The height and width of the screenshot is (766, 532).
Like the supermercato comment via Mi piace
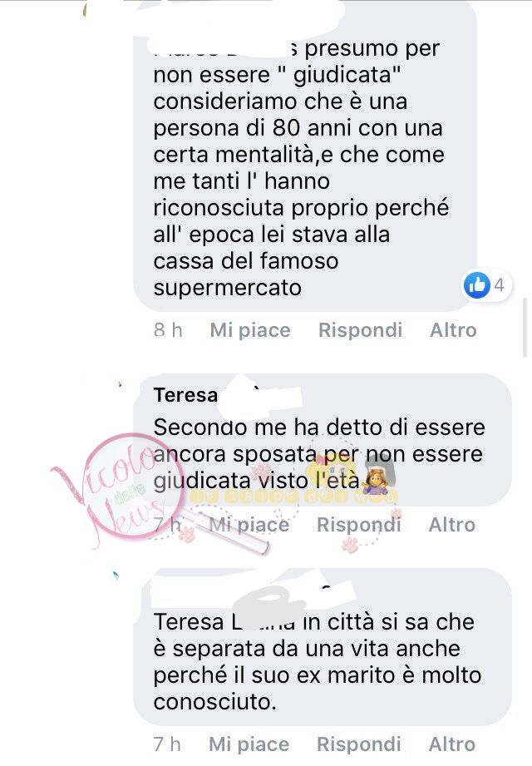pos(250,330)
